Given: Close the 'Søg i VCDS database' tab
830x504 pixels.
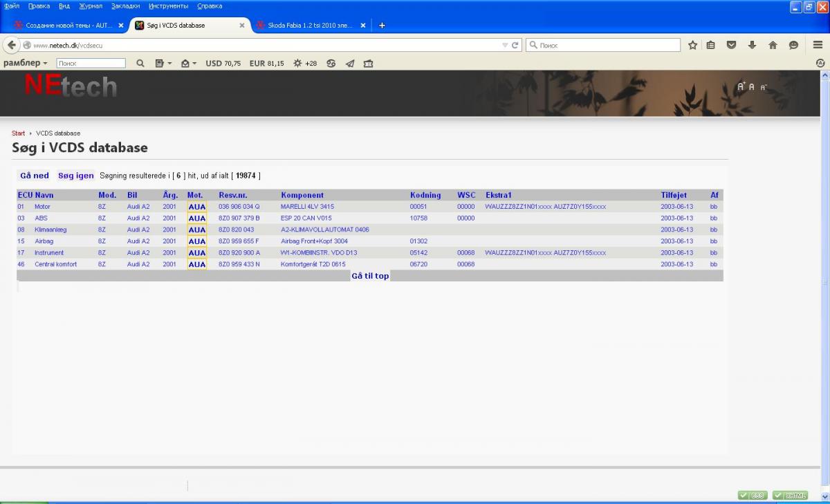Looking at the screenshot, I should pos(242,26).
